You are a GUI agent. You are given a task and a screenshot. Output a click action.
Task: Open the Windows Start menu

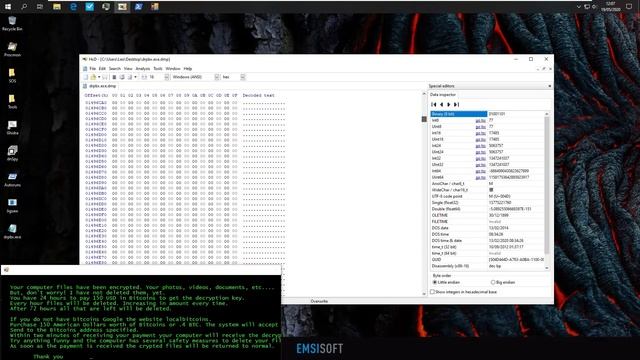(8, 7)
